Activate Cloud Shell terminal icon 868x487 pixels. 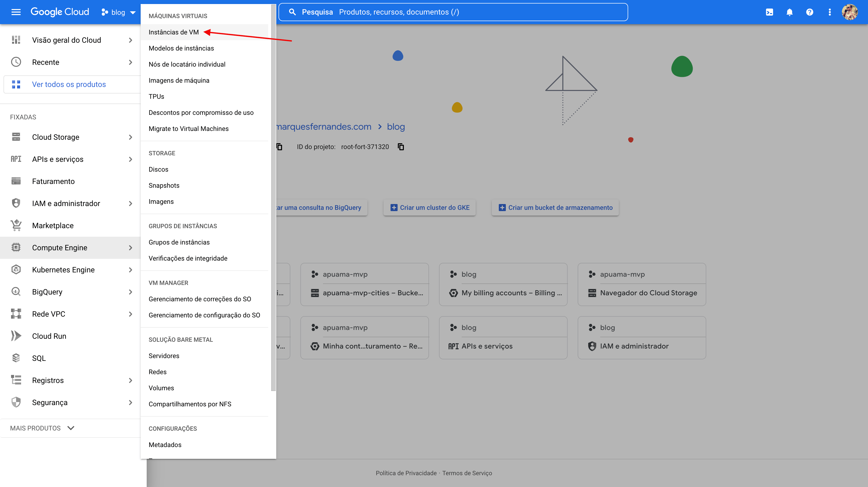click(x=769, y=13)
